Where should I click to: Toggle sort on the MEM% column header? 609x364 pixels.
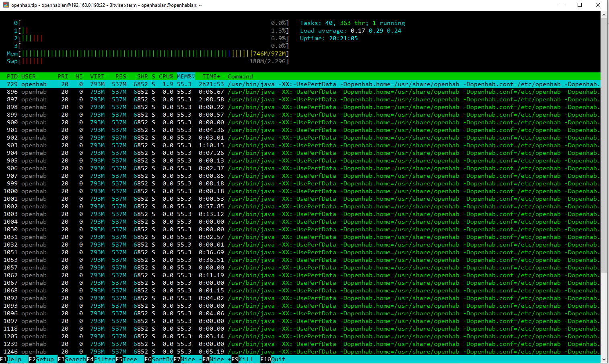click(x=186, y=76)
